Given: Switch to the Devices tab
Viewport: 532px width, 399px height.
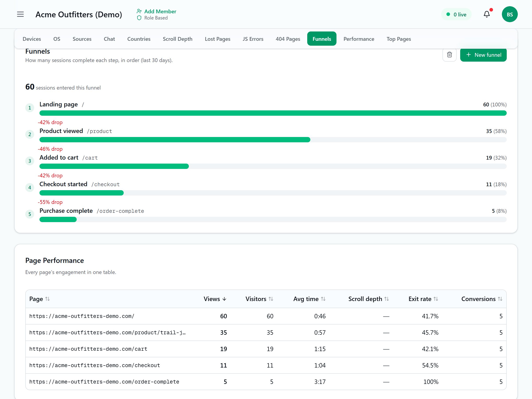Looking at the screenshot, I should (x=32, y=39).
